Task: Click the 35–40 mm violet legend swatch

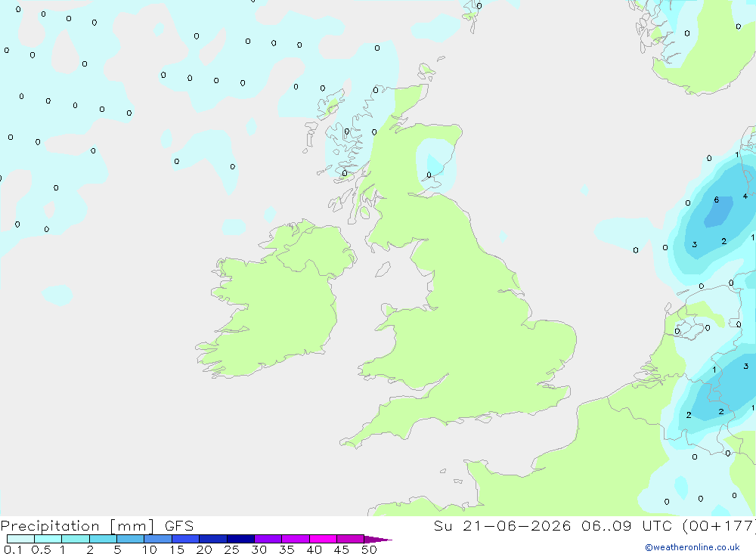Action: tap(296, 539)
